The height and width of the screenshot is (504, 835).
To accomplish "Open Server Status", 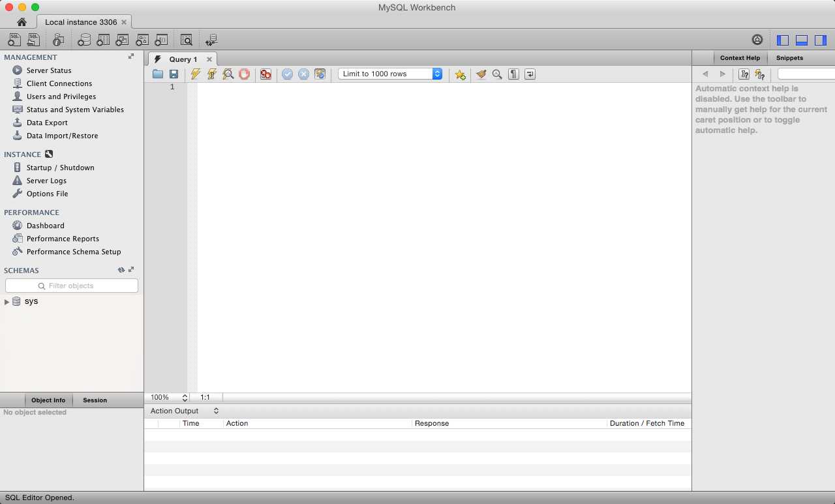I will point(49,70).
